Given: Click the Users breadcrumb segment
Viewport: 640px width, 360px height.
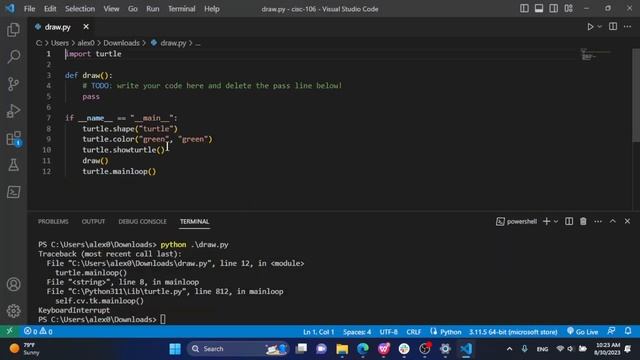Looking at the screenshot, I should pos(60,43).
